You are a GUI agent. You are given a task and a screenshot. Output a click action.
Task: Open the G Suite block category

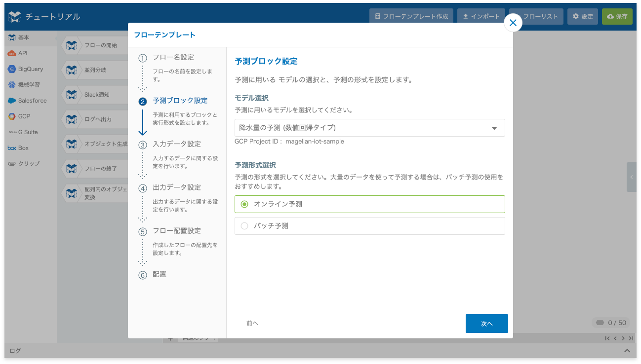[x=31, y=132]
